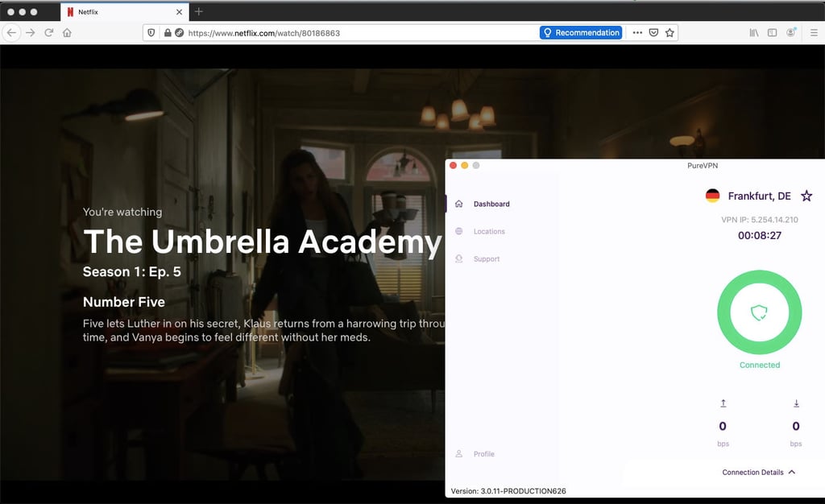825x504 pixels.
Task: Open the permissions icon beside the padlock
Action: [x=180, y=32]
